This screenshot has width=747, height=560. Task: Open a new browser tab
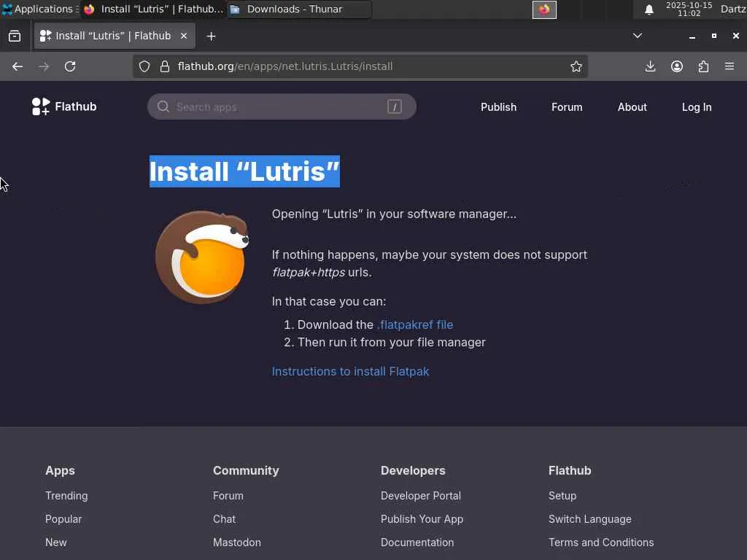[x=211, y=36]
